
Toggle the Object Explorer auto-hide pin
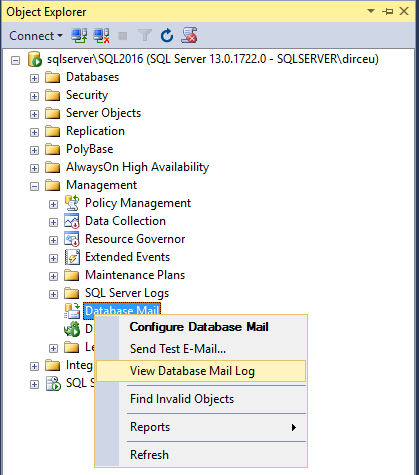coord(387,11)
